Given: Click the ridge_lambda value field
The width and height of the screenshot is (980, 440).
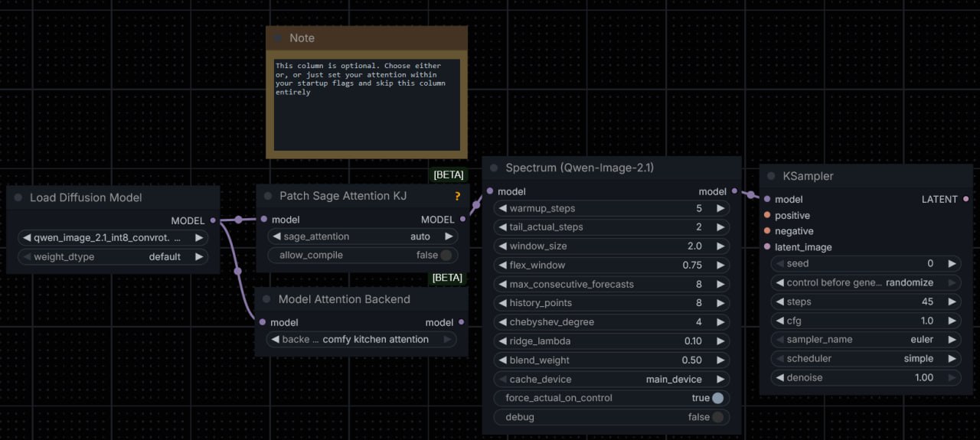Looking at the screenshot, I should click(x=612, y=341).
